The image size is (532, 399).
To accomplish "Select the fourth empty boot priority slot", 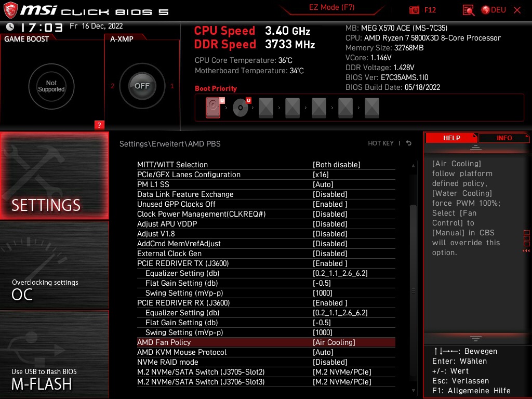I will coord(292,108).
